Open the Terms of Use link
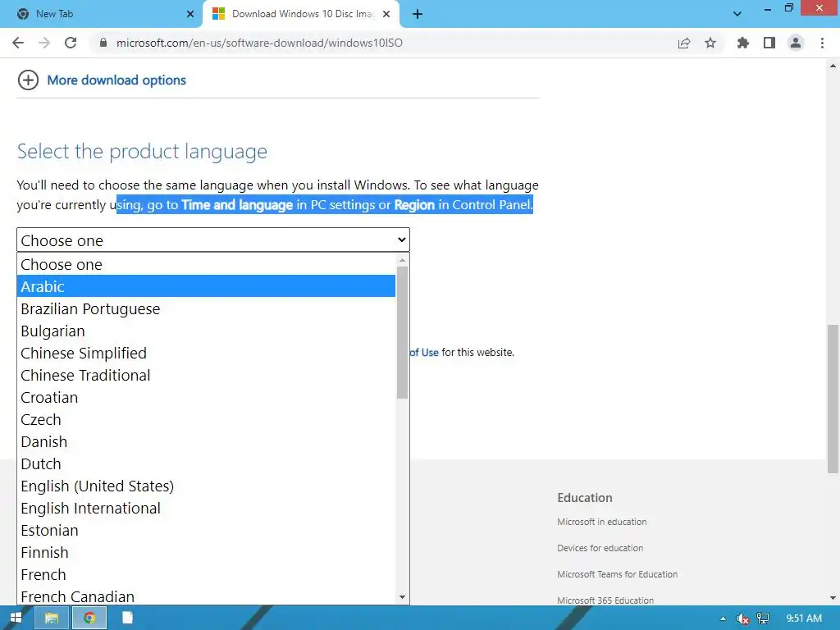 pos(424,353)
